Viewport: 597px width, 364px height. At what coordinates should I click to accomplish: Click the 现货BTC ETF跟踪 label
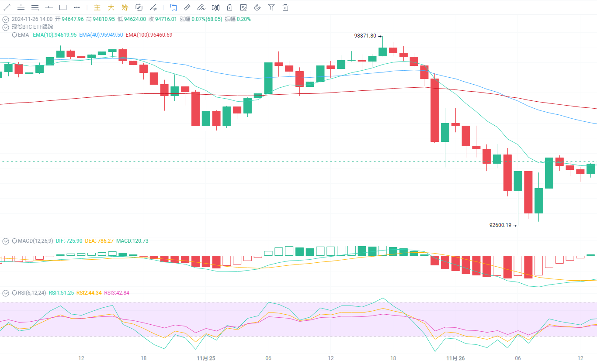point(32,27)
